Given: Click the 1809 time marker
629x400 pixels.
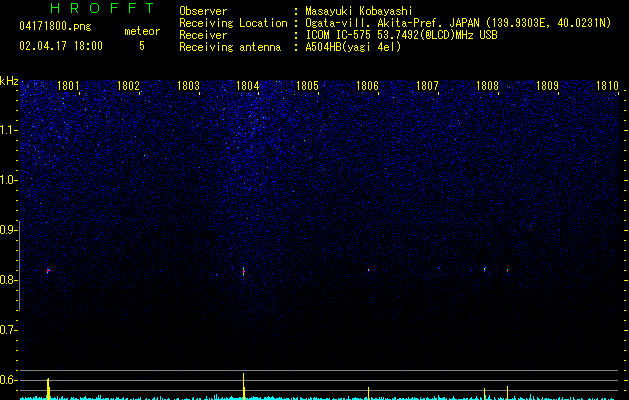Looking at the screenshot, I should click(x=547, y=86).
